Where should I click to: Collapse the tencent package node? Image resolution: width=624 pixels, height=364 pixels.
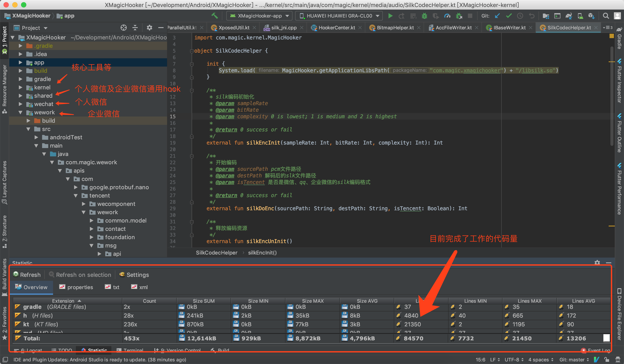pyautogui.click(x=76, y=196)
